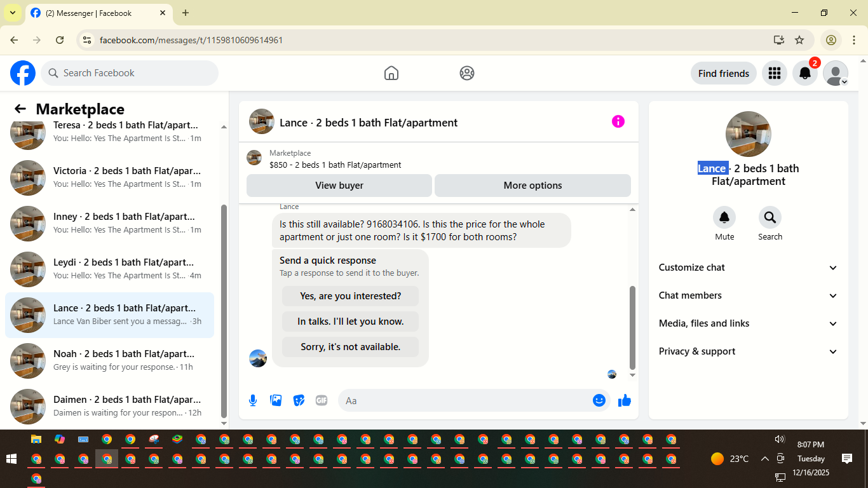Click the Search Facebook field
This screenshot has width=868, height=488.
(x=130, y=73)
